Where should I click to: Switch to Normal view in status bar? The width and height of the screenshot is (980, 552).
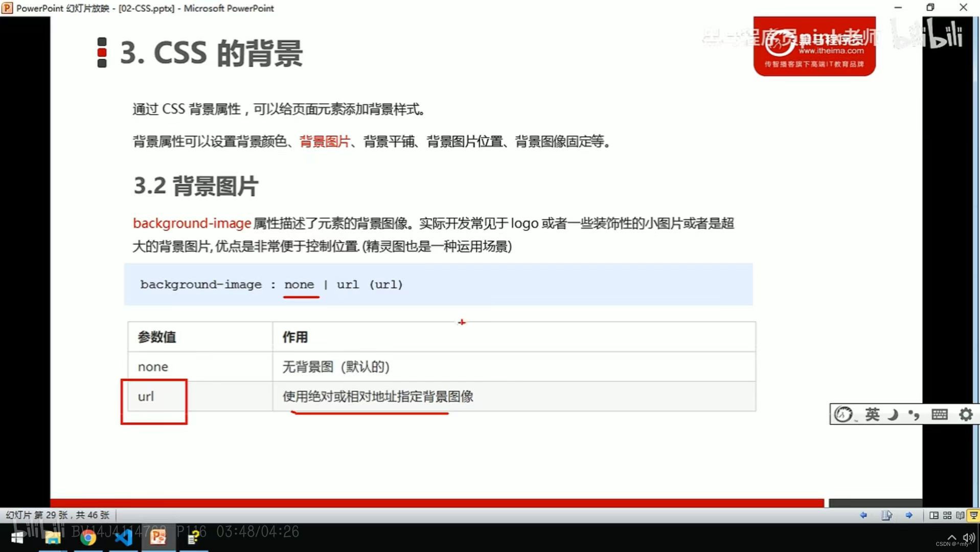tap(933, 515)
